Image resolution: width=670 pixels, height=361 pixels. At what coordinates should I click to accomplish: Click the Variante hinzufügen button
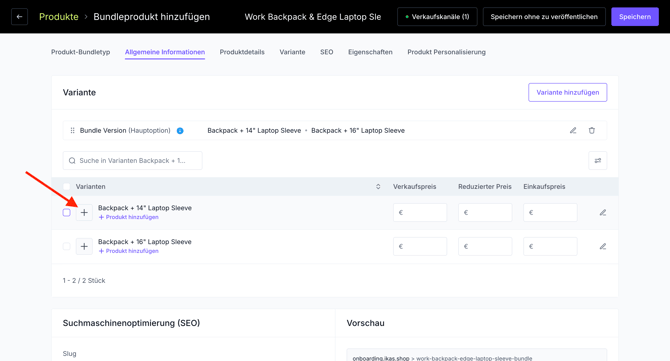coord(567,92)
